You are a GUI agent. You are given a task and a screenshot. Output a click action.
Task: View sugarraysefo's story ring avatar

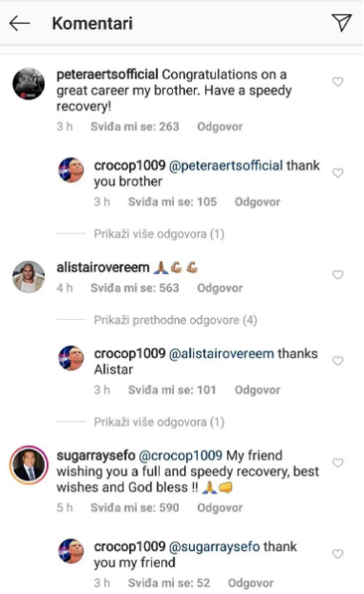[29, 465]
